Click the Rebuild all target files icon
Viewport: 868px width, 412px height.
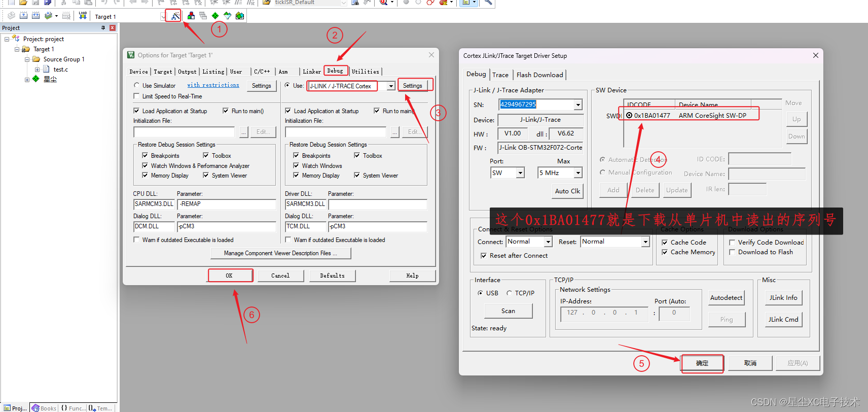point(36,16)
